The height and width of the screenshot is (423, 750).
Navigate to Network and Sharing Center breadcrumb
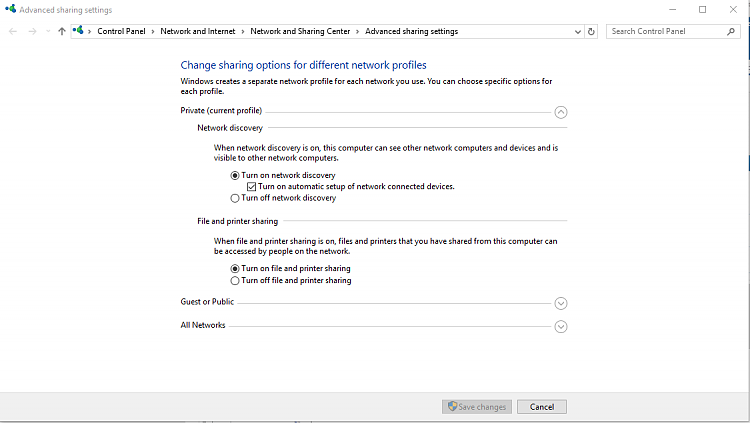[300, 31]
